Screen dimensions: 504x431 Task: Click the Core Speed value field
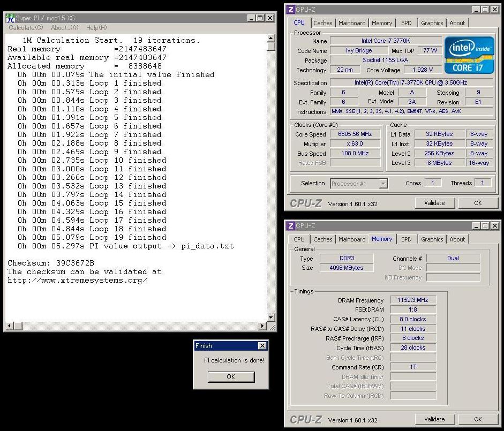pyautogui.click(x=355, y=134)
